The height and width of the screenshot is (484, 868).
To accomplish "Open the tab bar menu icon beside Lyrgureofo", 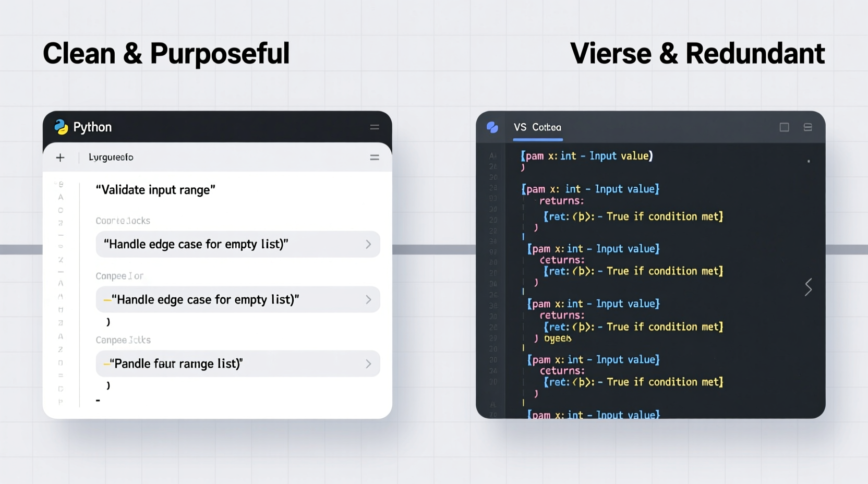I will click(375, 158).
